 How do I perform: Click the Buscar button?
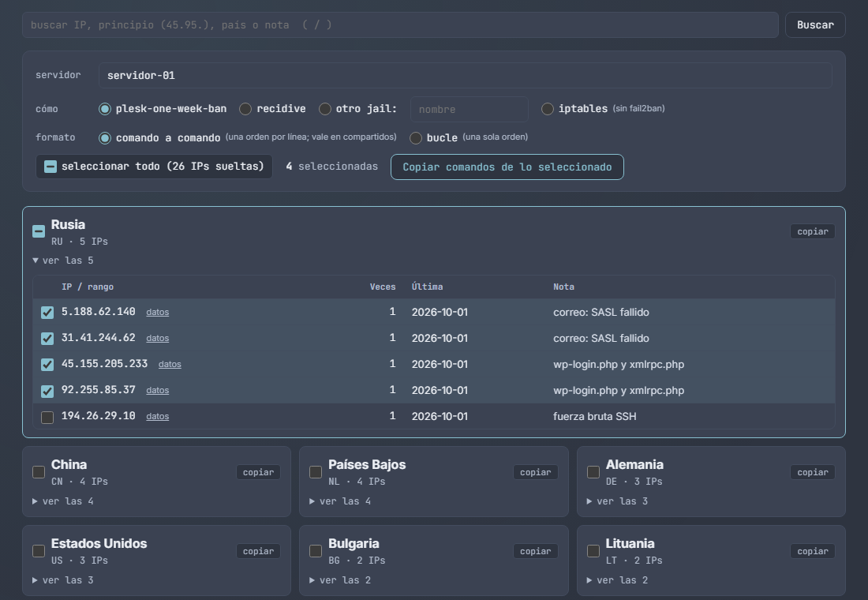[x=815, y=25]
